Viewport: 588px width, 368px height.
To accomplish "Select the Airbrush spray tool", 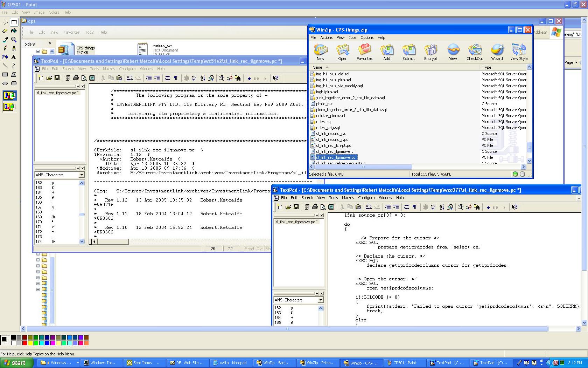I will pyautogui.click(x=5, y=57).
